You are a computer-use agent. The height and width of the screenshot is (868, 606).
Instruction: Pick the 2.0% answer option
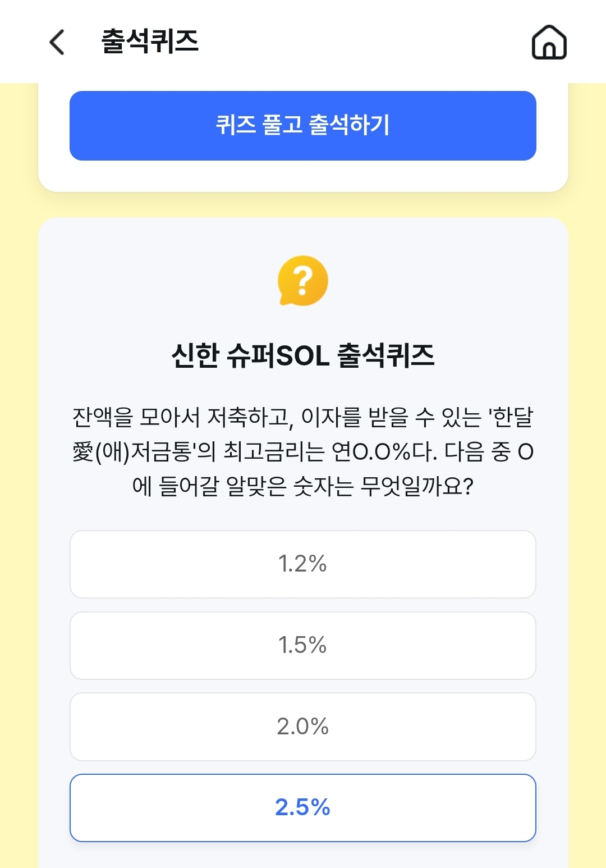[x=303, y=727]
